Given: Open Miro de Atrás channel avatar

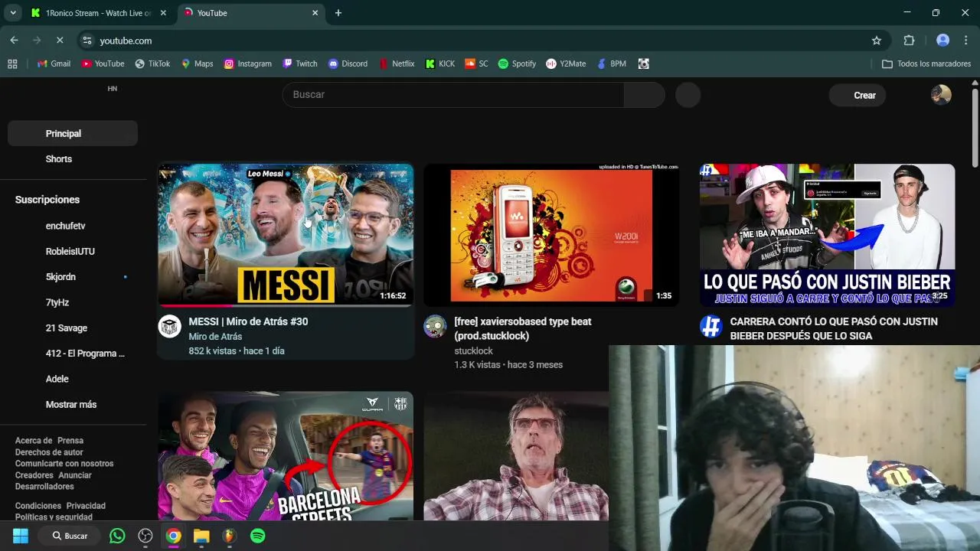Looking at the screenshot, I should 169,326.
